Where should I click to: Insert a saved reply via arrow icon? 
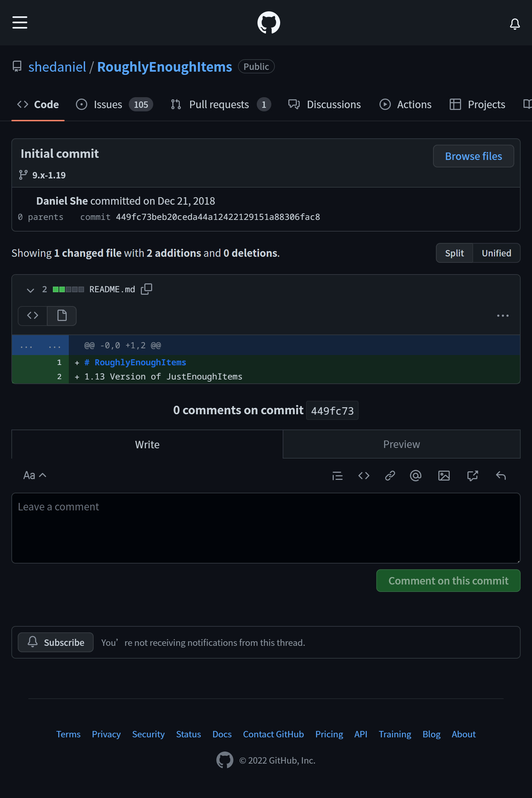click(x=501, y=476)
